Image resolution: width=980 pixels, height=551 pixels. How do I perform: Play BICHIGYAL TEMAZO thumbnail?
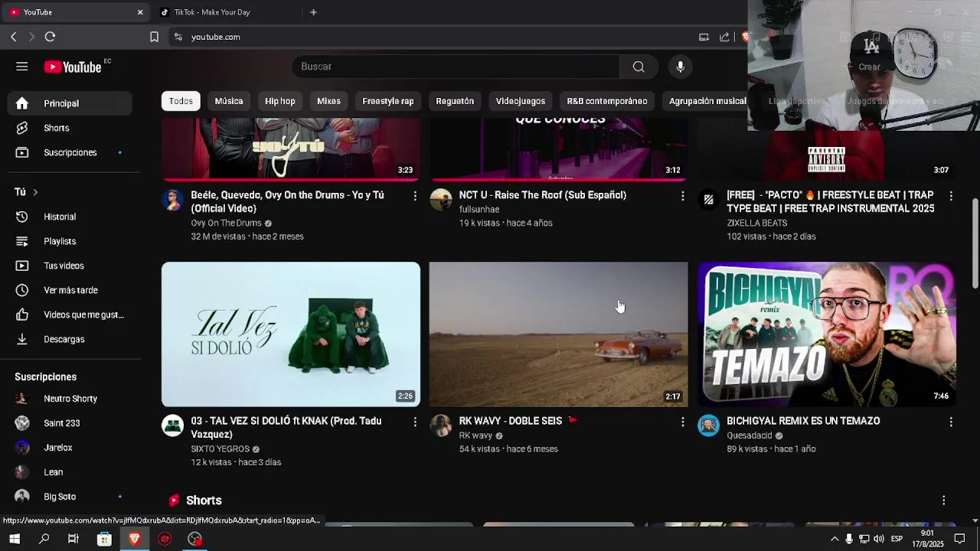827,334
